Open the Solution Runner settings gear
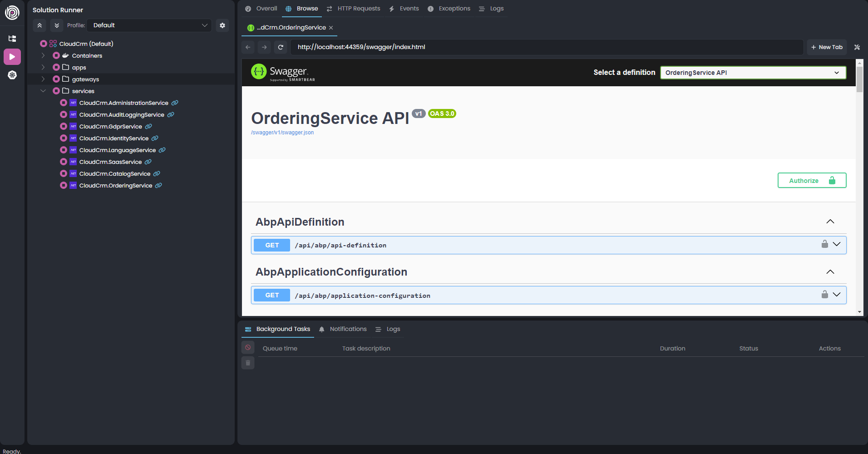Screen dimensions: 868x454 tap(222, 25)
